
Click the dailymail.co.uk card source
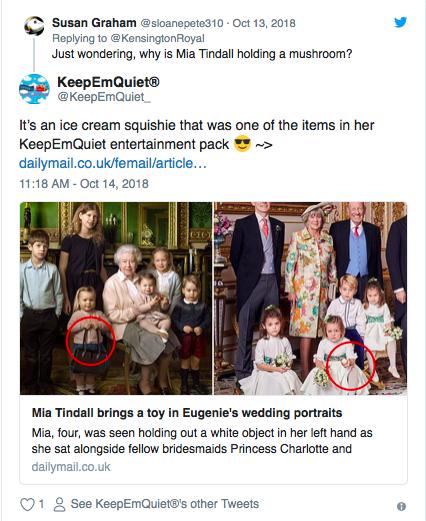pos(71,467)
